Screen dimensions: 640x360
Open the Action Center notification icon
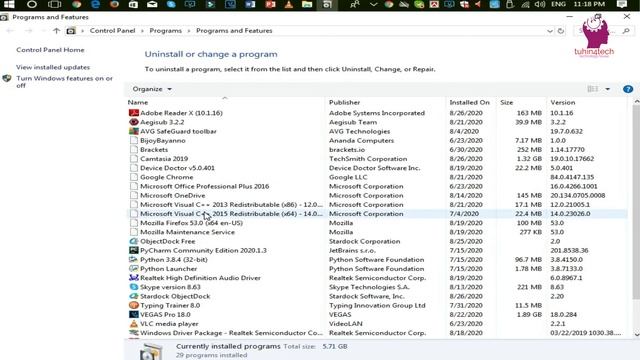(x=622, y=4)
